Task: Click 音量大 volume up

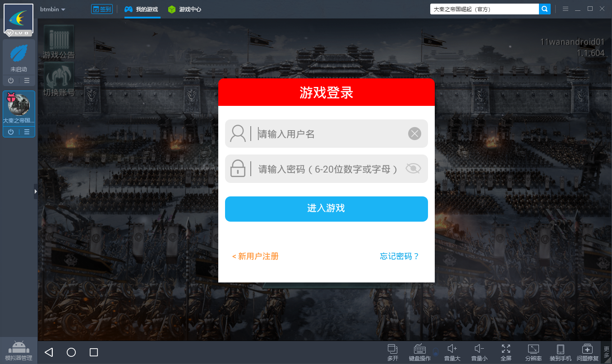Action: click(452, 352)
